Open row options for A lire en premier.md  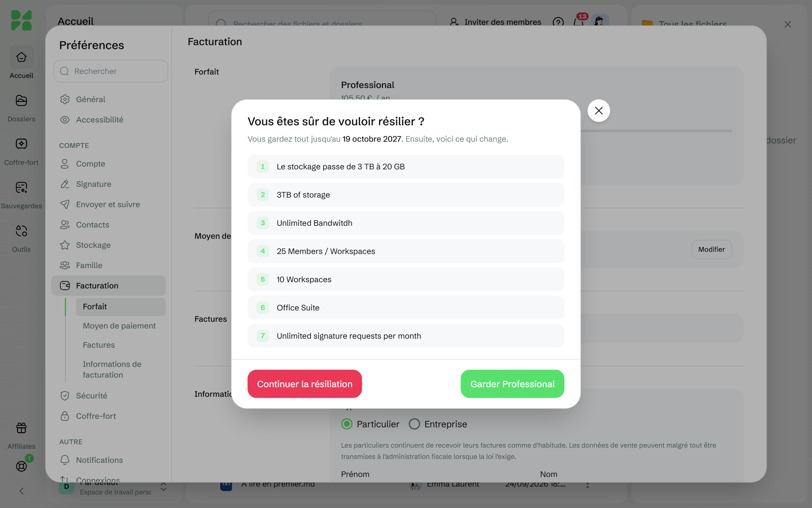pyautogui.click(x=587, y=485)
